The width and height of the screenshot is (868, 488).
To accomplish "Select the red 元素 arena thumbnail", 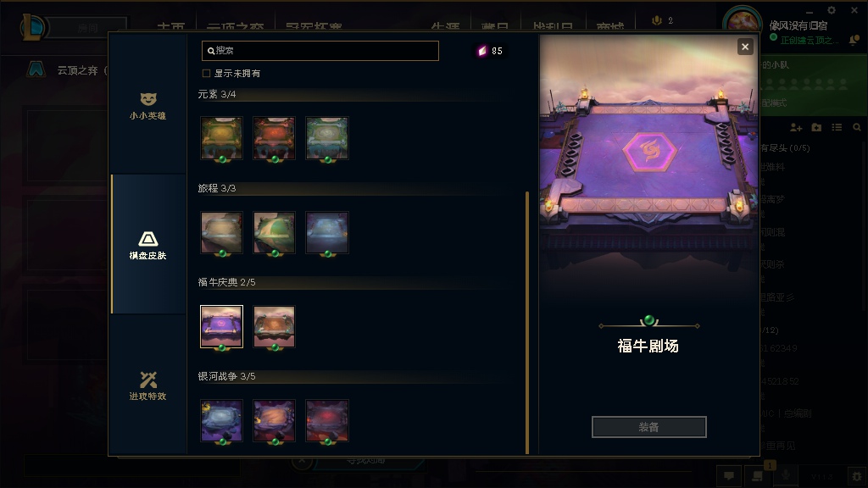I will click(274, 138).
